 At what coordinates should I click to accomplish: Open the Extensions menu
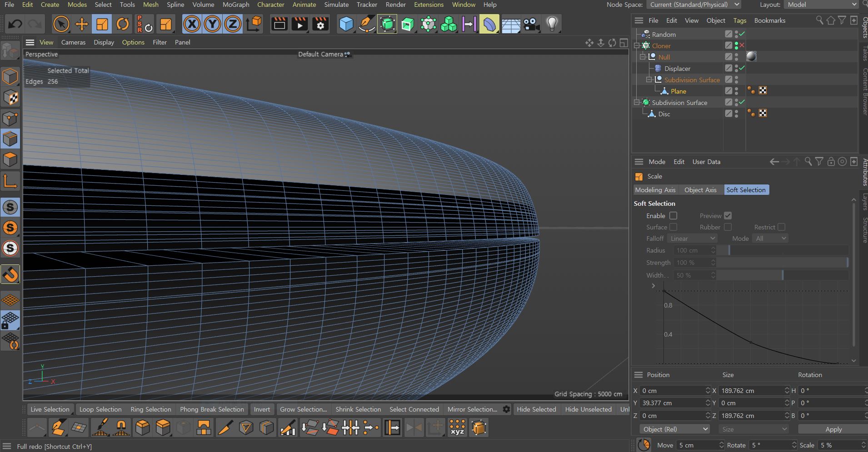429,5
